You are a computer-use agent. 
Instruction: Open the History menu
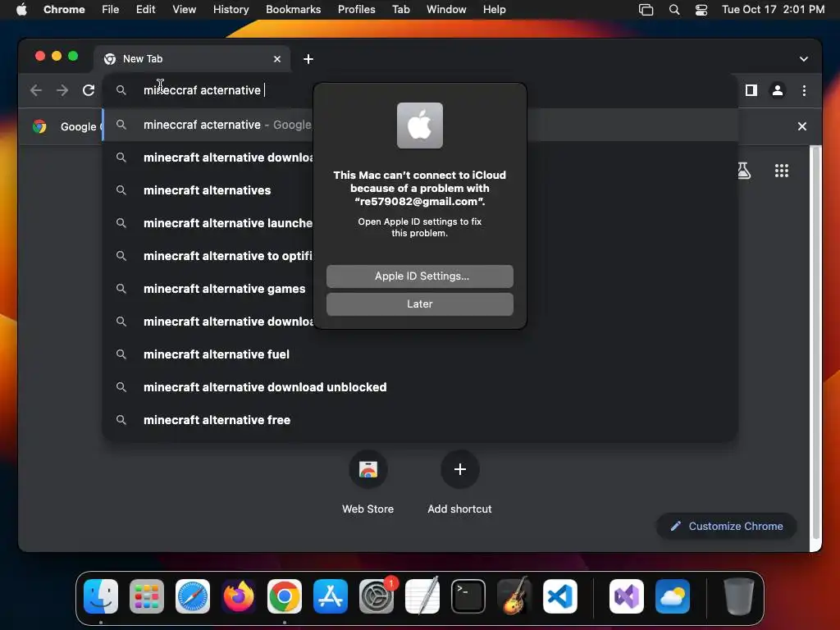[x=231, y=10]
